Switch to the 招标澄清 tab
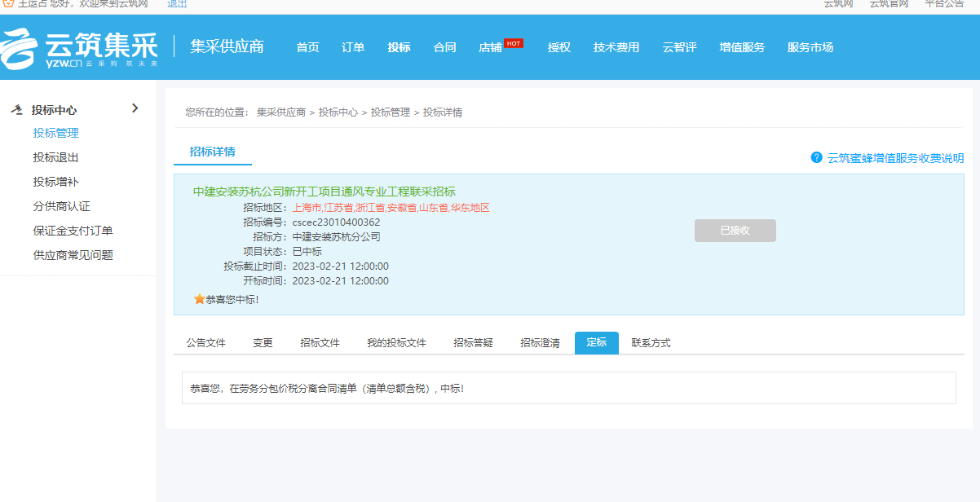The height and width of the screenshot is (502, 980). (x=540, y=343)
